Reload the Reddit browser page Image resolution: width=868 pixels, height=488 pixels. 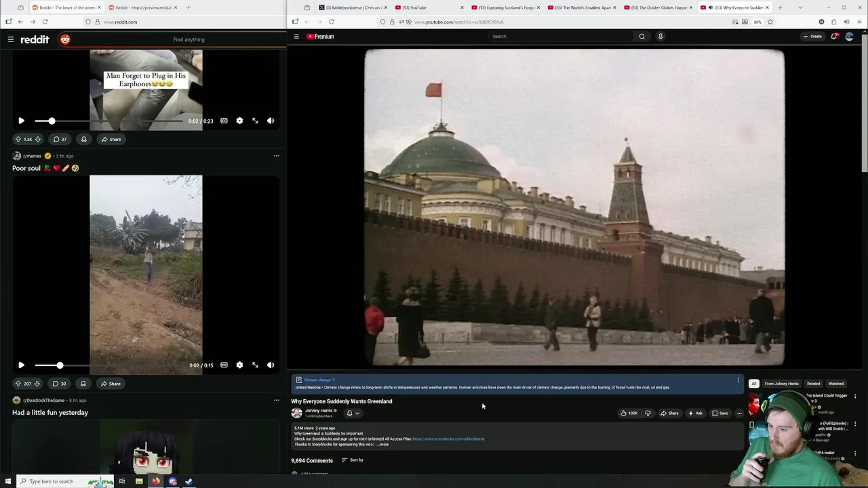(x=45, y=22)
